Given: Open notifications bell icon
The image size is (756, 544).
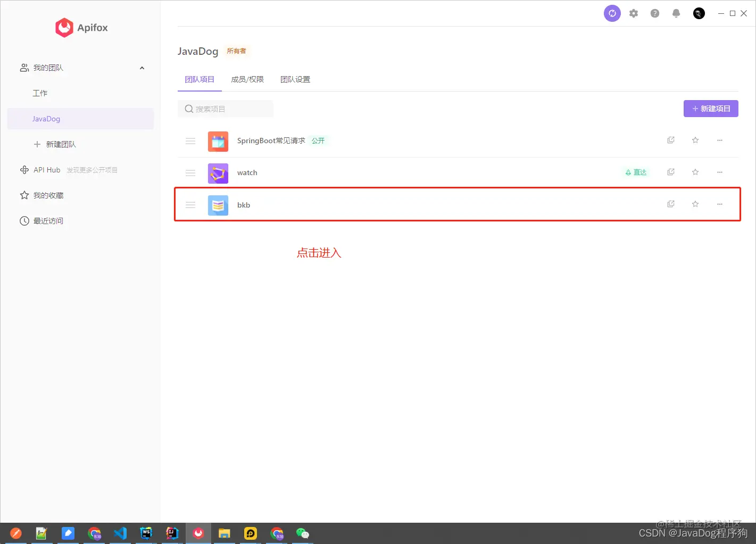Looking at the screenshot, I should [x=676, y=13].
